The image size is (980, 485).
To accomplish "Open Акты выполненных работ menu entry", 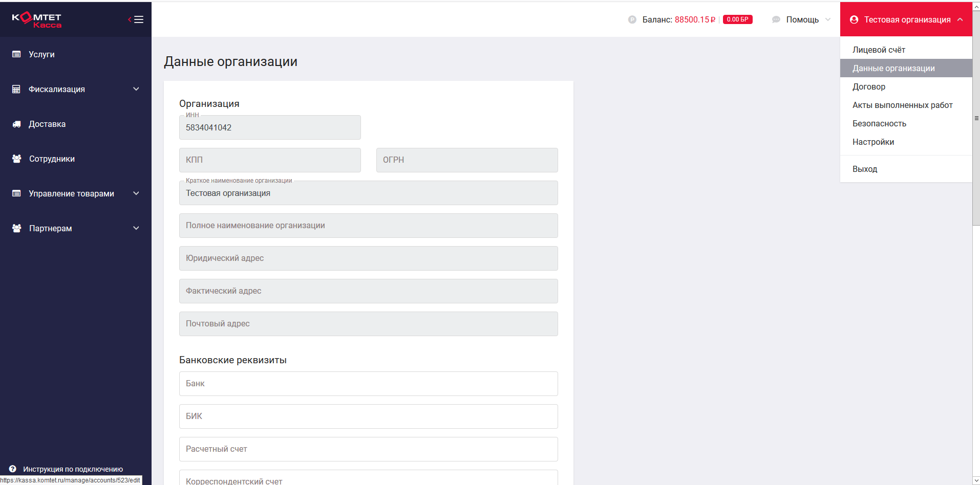I will pyautogui.click(x=906, y=105).
